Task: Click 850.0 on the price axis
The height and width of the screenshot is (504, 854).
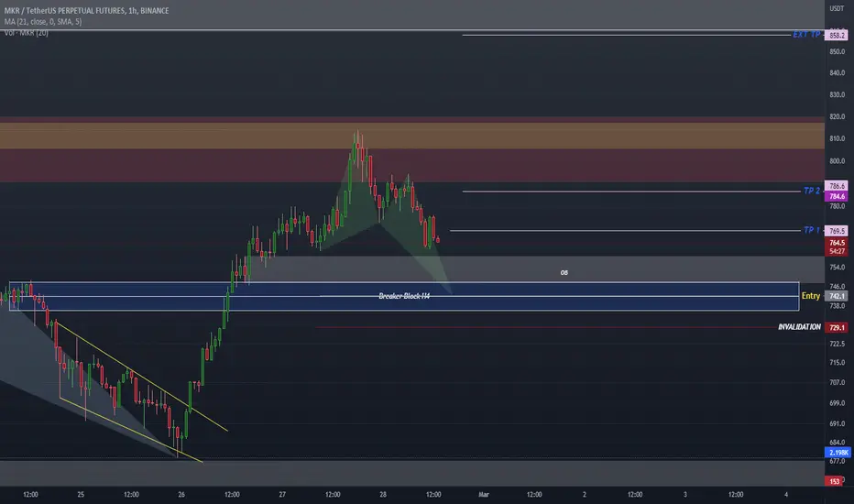Action: 838,51
